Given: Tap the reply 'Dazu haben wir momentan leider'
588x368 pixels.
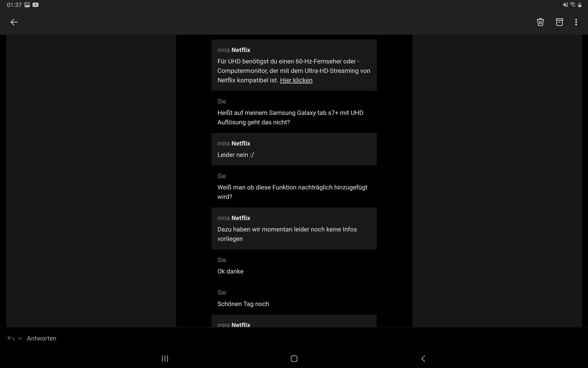Looking at the screenshot, I should [x=287, y=234].
